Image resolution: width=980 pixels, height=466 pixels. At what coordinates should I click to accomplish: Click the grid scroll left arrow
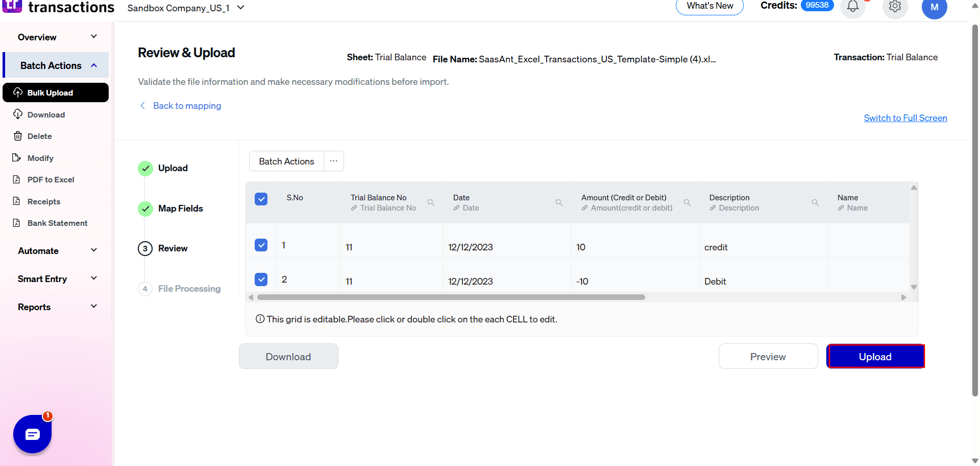(x=251, y=297)
